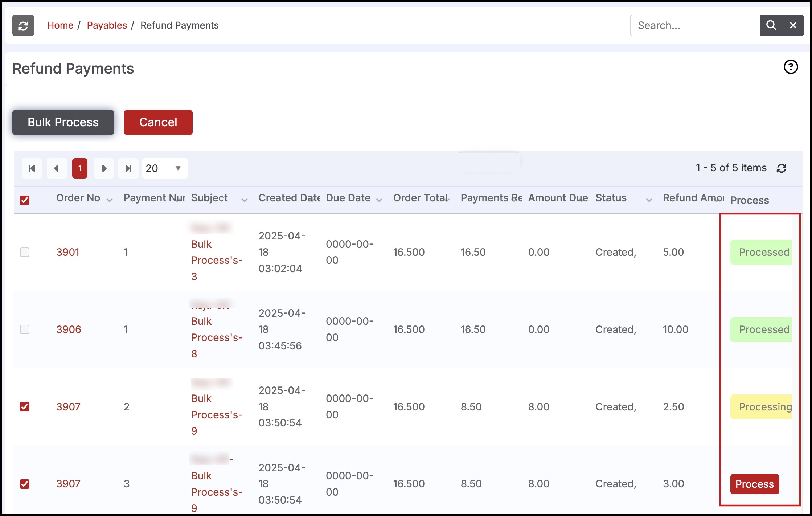The width and height of the screenshot is (812, 516).
Task: Click the refresh icon beside the breadcrumb
Action: [x=23, y=26]
